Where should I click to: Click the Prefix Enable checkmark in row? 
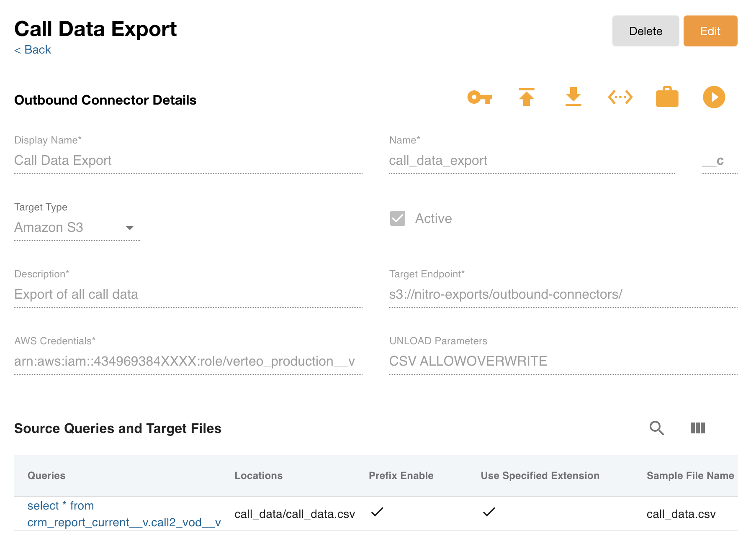pyautogui.click(x=377, y=512)
